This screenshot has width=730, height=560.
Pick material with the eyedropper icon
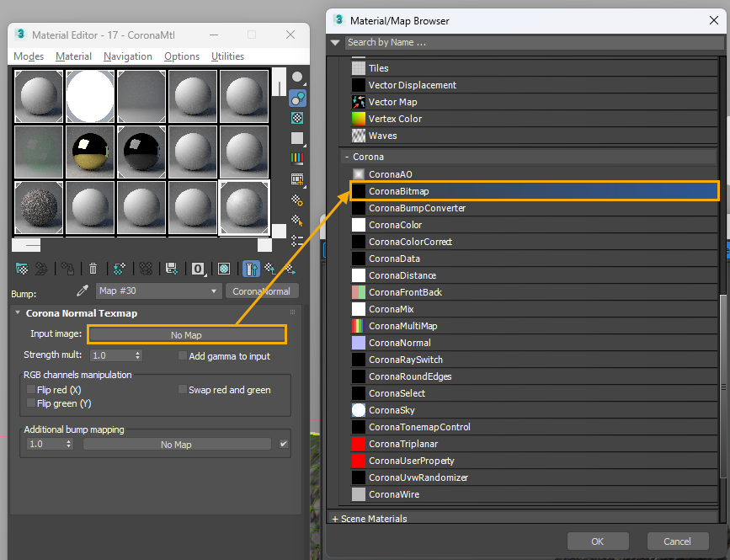tap(83, 291)
